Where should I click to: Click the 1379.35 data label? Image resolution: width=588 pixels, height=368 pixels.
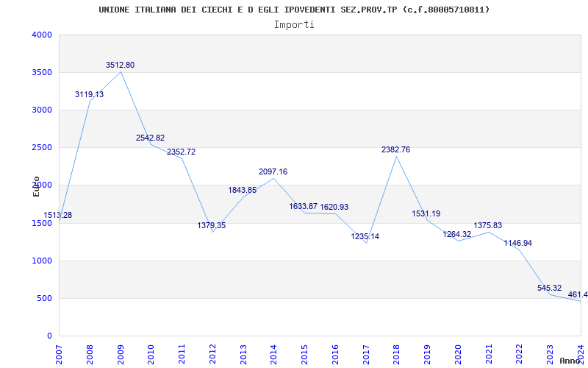pyautogui.click(x=212, y=226)
